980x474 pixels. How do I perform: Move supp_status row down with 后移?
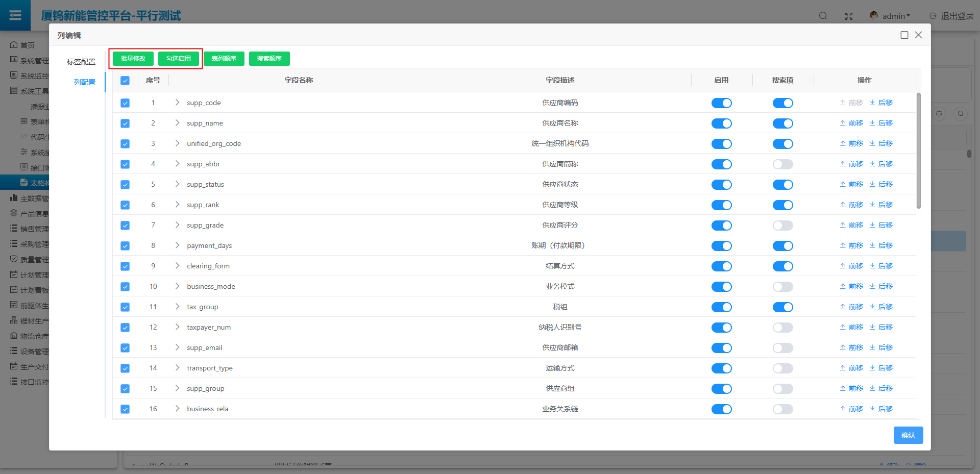point(881,184)
